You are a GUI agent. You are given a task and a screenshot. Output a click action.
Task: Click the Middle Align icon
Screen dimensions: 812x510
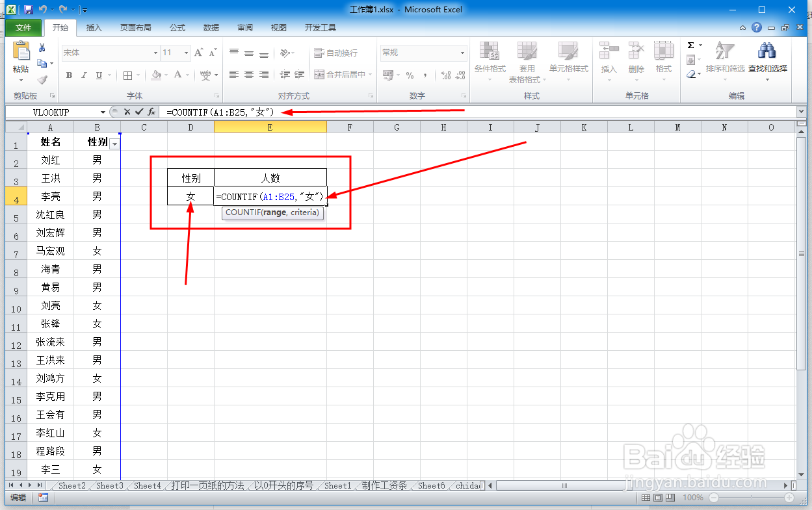[x=249, y=53]
